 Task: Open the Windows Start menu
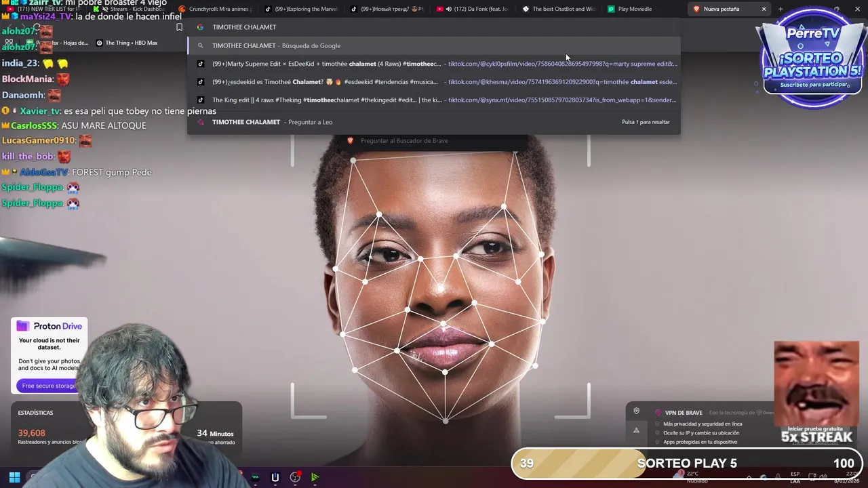pyautogui.click(x=14, y=477)
